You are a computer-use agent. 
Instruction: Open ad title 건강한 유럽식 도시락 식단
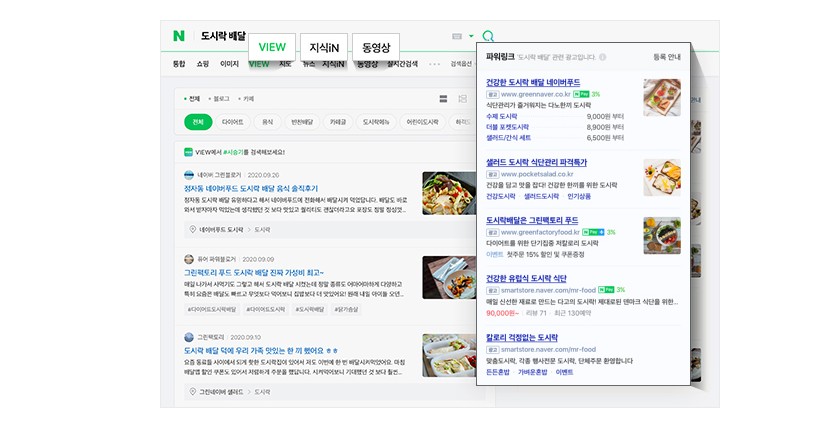click(x=526, y=278)
